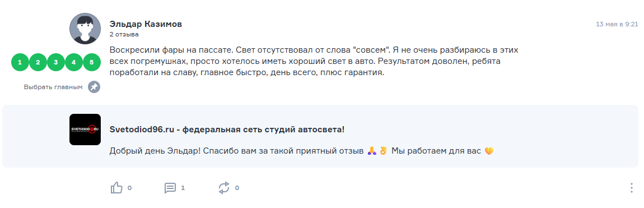The image size is (644, 208).
Task: Click the comment count 1
Action: (x=183, y=188)
